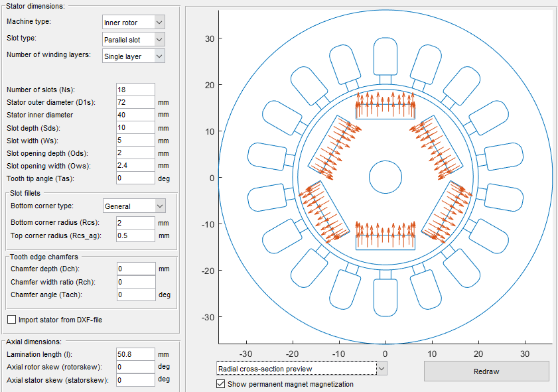Enable Import stator from DXF-file checkbox

coord(11,320)
